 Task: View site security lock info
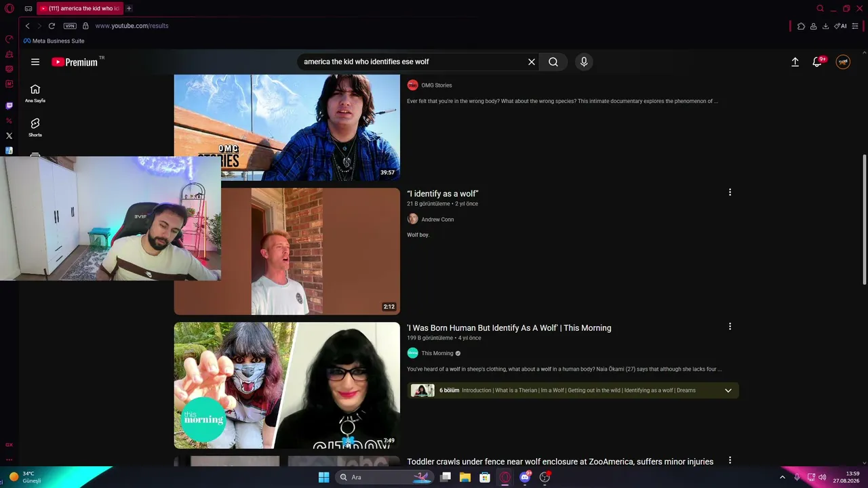[85, 26]
